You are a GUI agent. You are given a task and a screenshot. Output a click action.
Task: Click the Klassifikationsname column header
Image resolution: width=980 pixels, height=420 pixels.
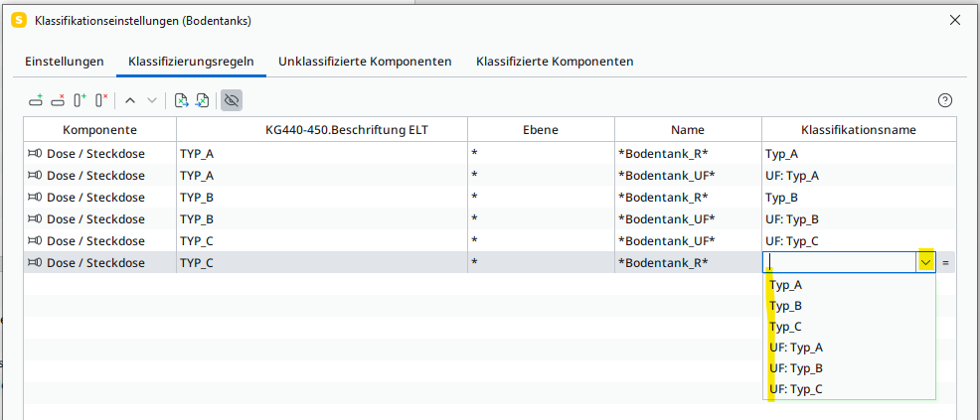(859, 130)
